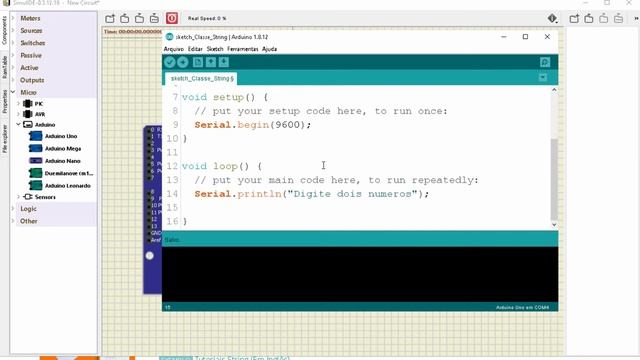Image resolution: width=640 pixels, height=360 pixels.
Task: Open the Editar menu
Action: click(195, 49)
